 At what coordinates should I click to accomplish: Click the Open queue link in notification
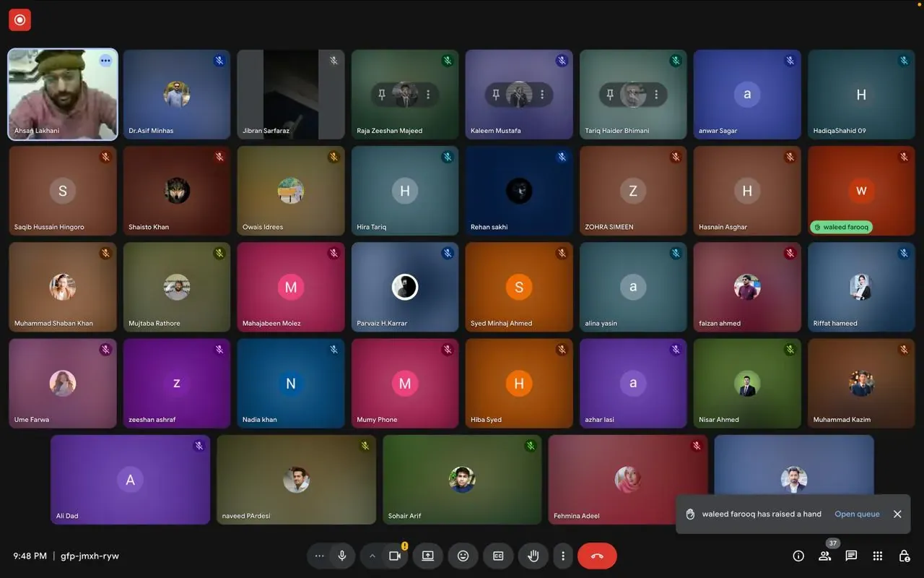[x=857, y=514]
